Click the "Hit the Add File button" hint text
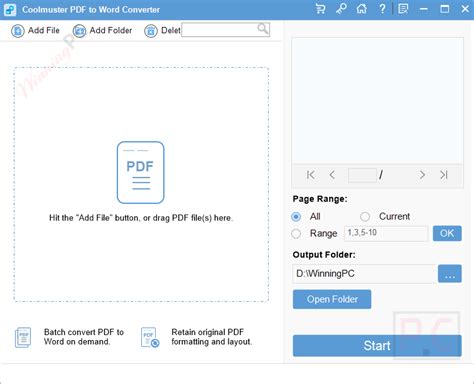This screenshot has width=474, height=384. point(141,218)
